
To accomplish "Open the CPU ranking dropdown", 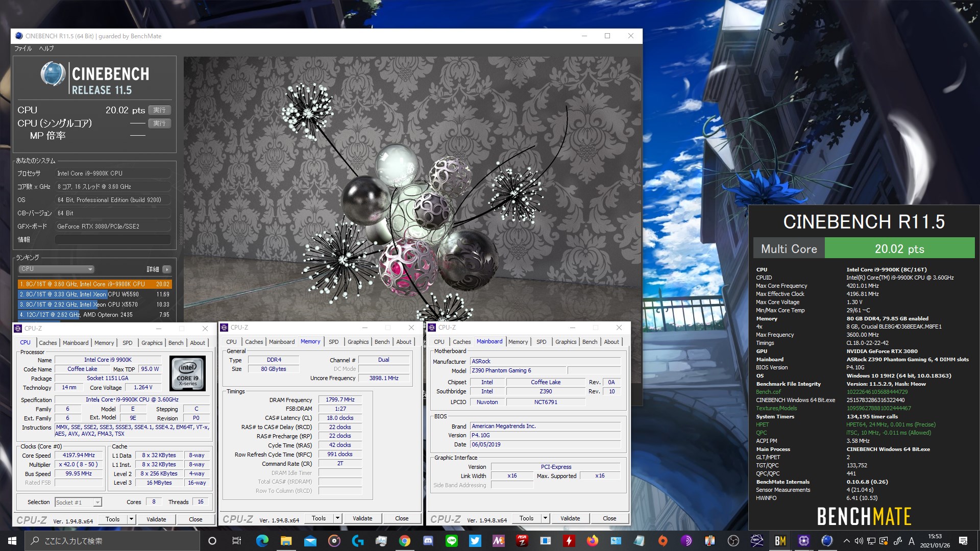I will click(57, 269).
